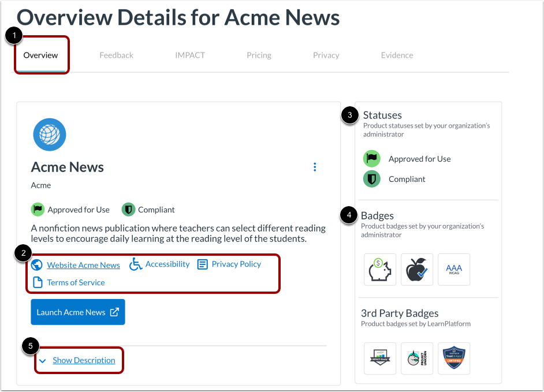Open the Terms of Service link

coord(76,282)
